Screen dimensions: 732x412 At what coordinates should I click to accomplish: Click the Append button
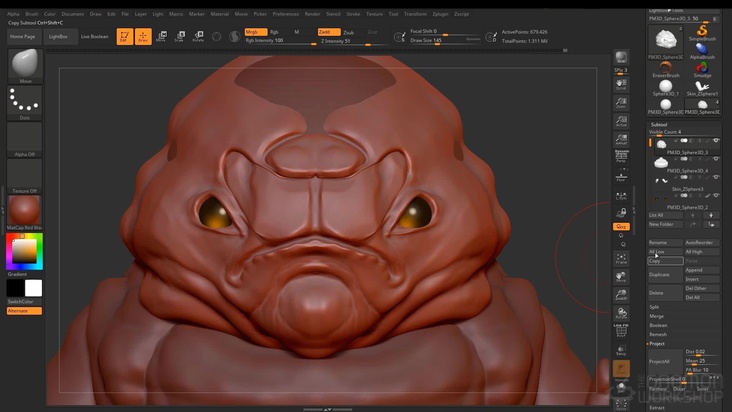pos(702,270)
